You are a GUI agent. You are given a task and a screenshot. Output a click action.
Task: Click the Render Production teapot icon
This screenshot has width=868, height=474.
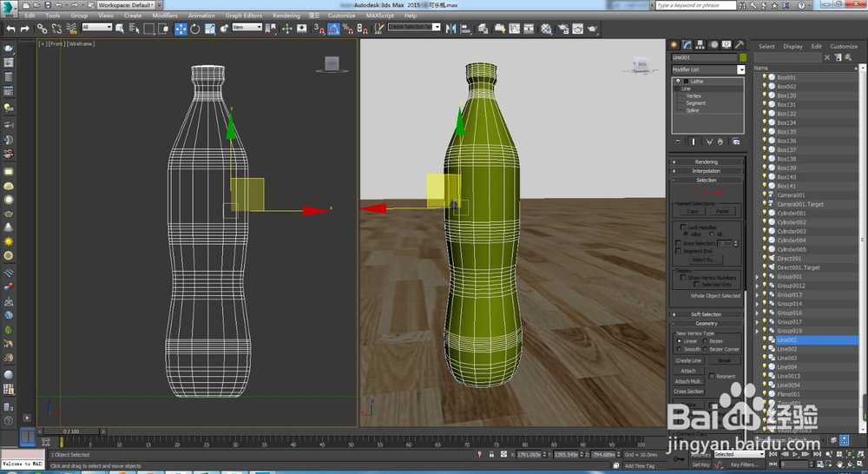click(x=592, y=29)
